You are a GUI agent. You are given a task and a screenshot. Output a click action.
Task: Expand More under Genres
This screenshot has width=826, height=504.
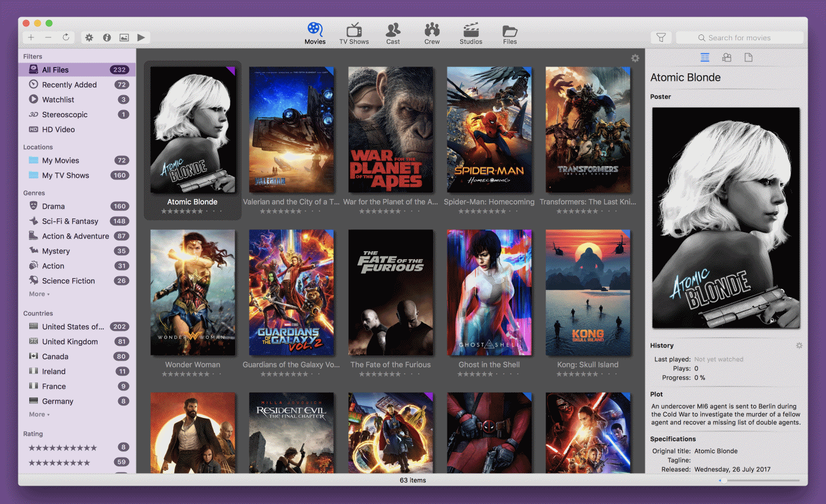39,294
